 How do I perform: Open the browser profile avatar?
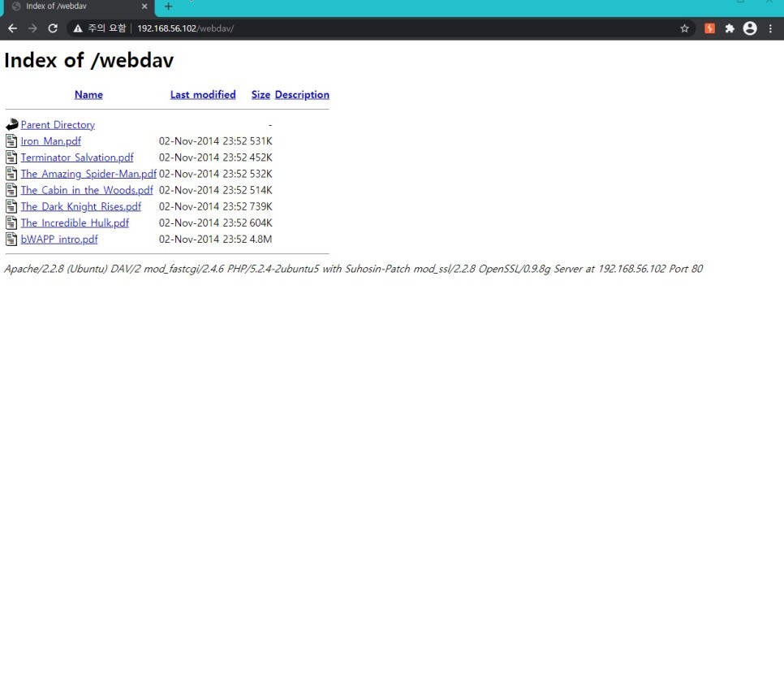click(x=749, y=28)
